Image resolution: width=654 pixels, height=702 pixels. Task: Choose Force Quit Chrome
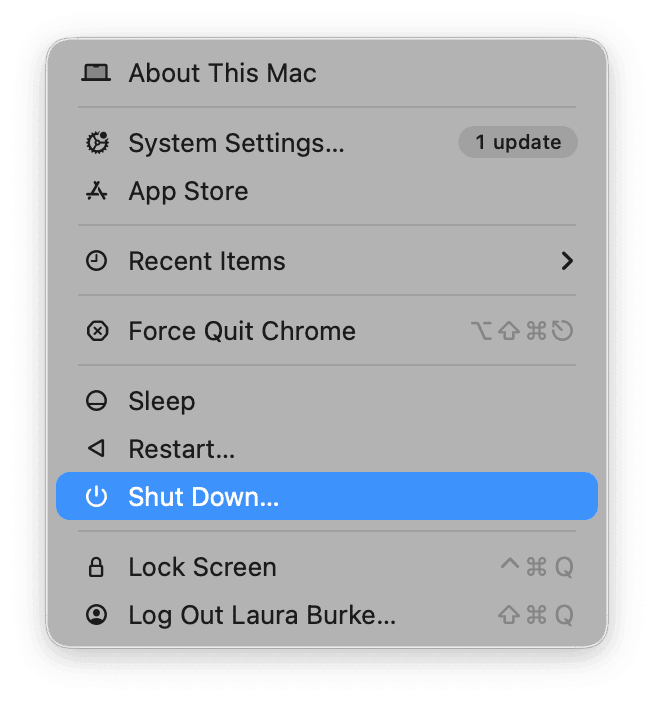pyautogui.click(x=242, y=331)
